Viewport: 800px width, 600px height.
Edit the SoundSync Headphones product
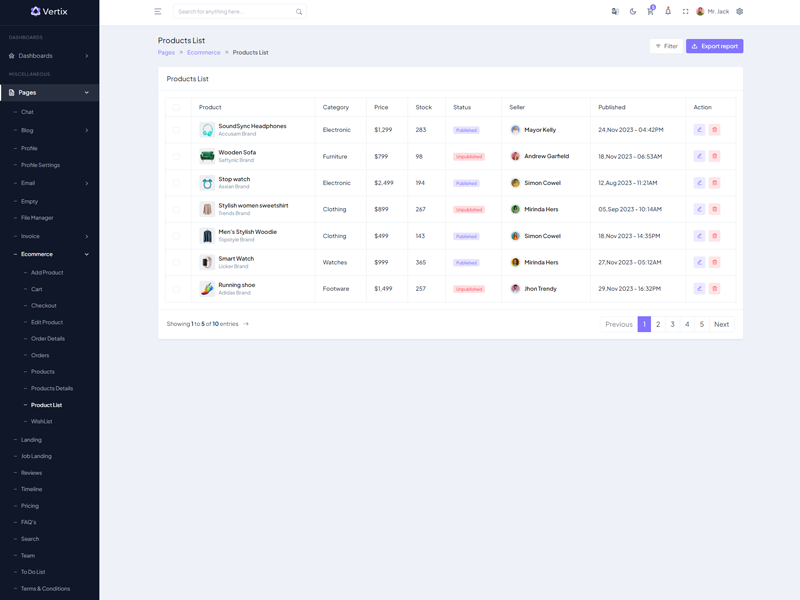pos(699,130)
